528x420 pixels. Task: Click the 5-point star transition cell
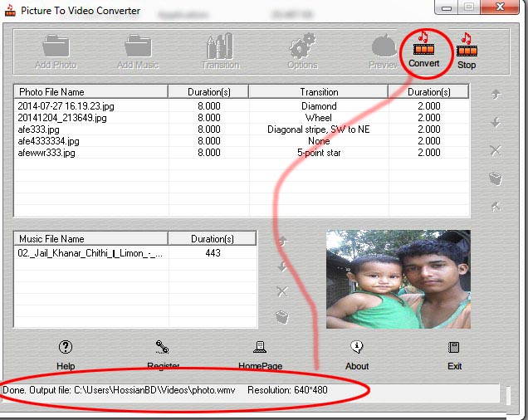(319, 153)
